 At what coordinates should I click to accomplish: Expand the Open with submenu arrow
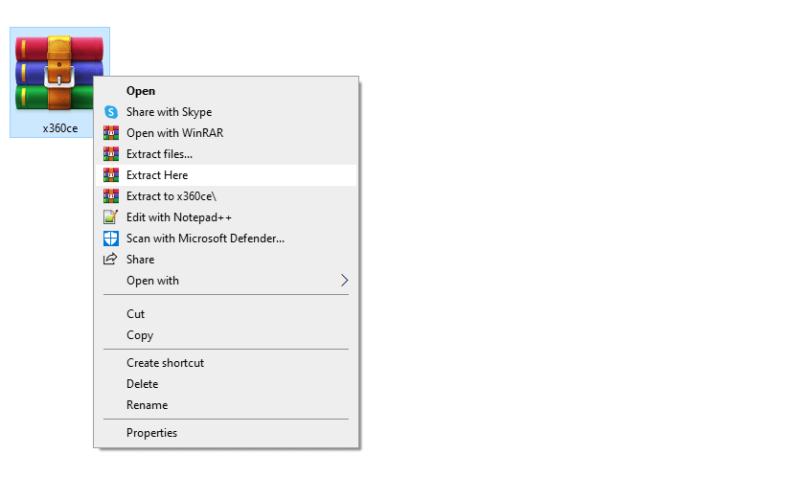(344, 280)
